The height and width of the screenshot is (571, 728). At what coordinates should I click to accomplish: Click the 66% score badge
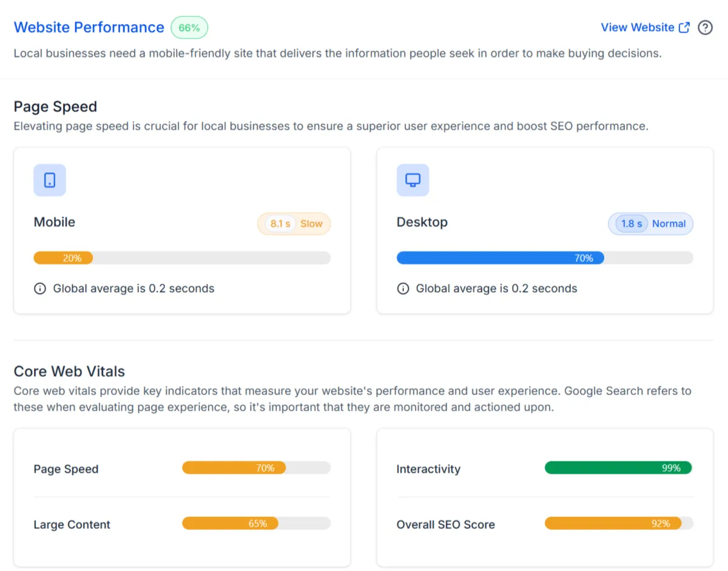189,28
